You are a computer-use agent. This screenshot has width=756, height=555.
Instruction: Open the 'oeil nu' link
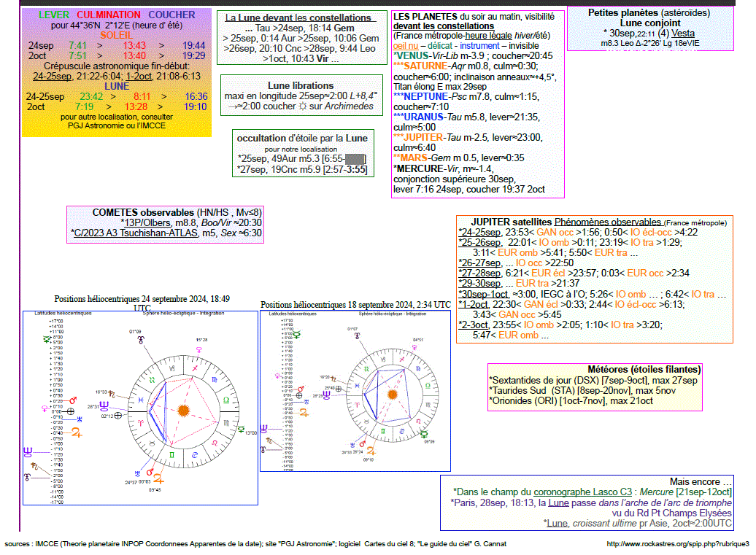click(x=406, y=46)
